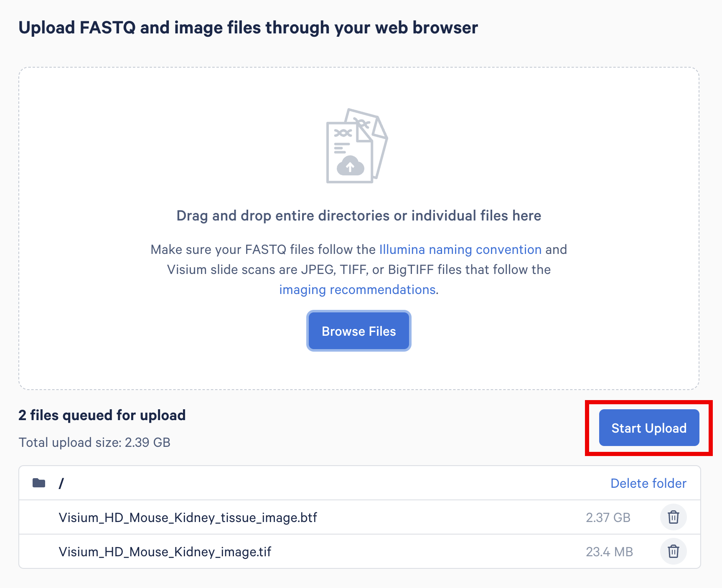Delete Visium_HD_Mouse_Kidney_image.tif using its trash icon
The image size is (722, 588).
pos(673,551)
